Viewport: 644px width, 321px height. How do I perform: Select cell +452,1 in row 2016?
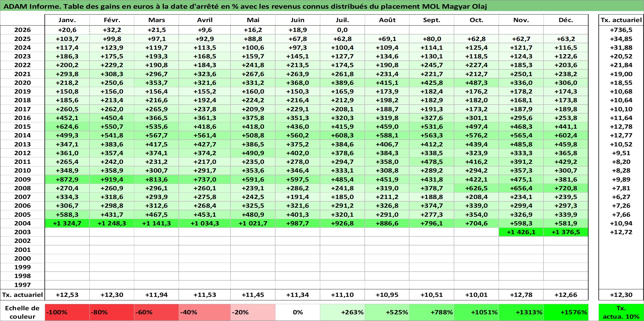[x=67, y=118]
